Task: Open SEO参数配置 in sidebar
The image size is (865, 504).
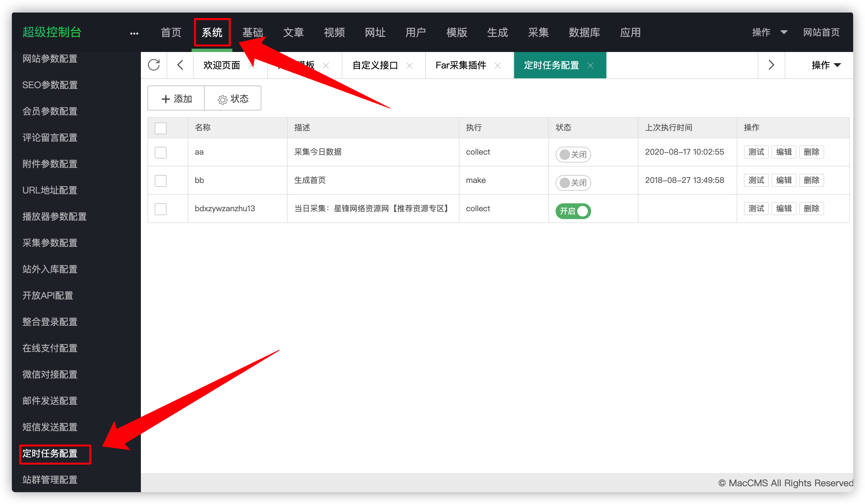Action: (50, 85)
